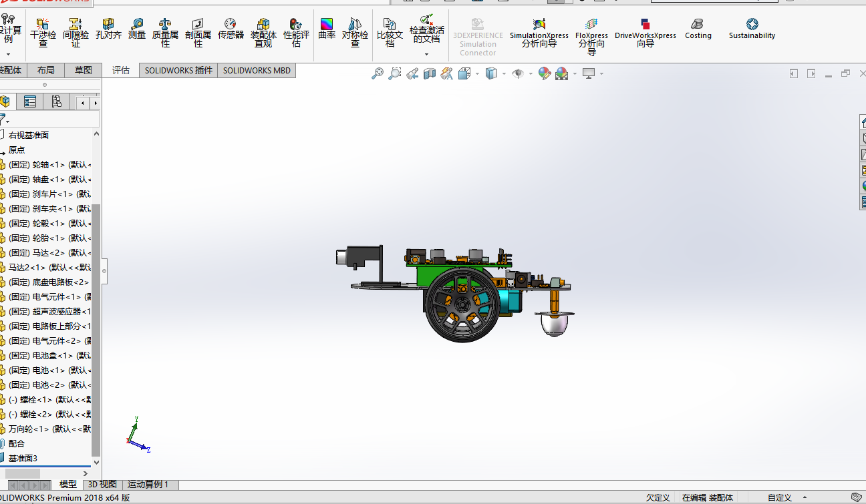Launch FloXpress 分析向导
The height and width of the screenshot is (504, 866).
click(591, 37)
